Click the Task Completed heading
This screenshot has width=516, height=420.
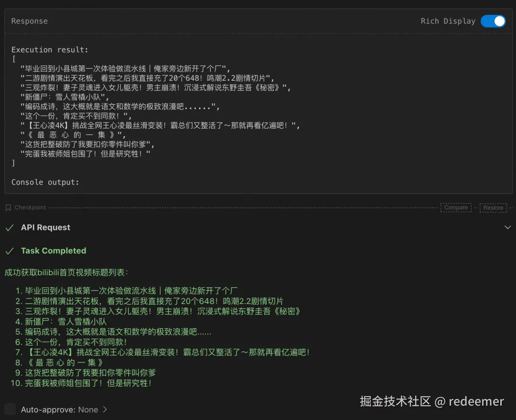click(54, 251)
